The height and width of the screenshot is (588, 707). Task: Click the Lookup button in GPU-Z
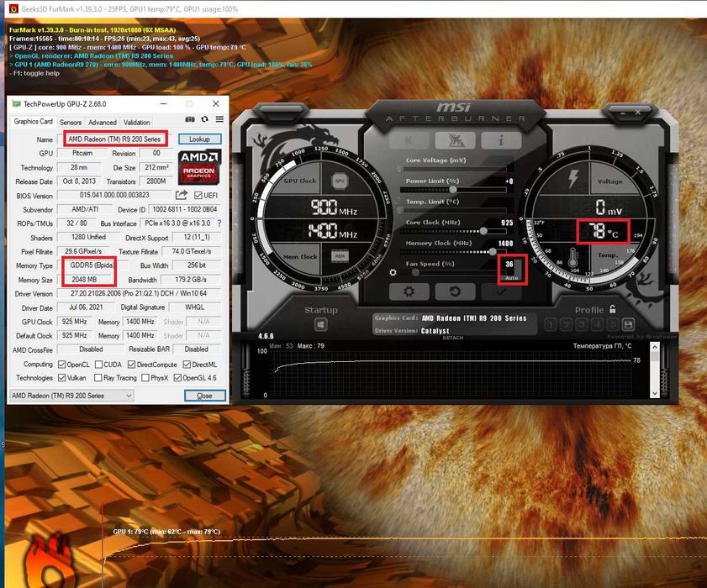199,139
